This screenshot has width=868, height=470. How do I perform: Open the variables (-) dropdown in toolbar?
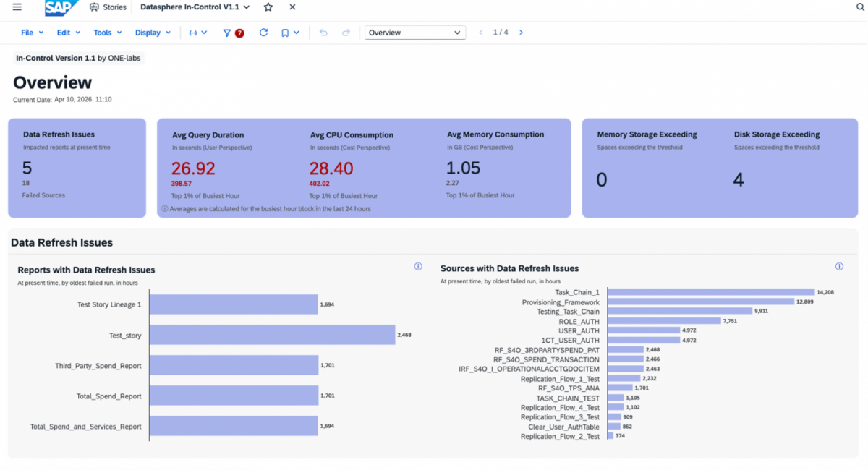click(x=197, y=33)
